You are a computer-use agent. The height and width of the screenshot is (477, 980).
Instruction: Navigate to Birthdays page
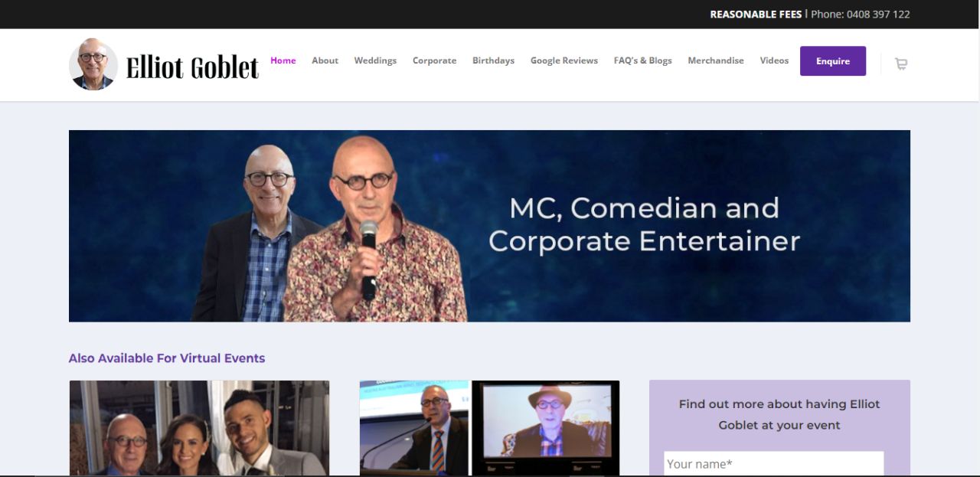tap(493, 60)
